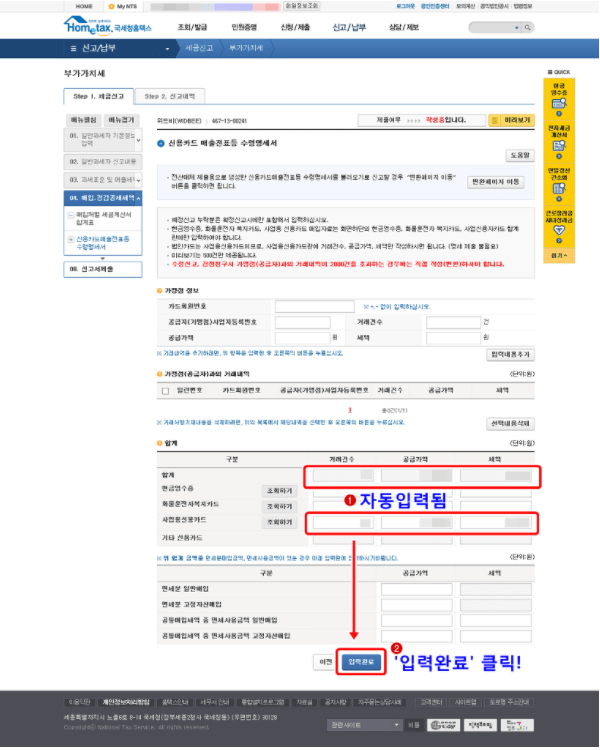Select 매입처별 세금계산서 합계표 in left menu
Viewport: 600px width, 750px height.
pyautogui.click(x=103, y=219)
